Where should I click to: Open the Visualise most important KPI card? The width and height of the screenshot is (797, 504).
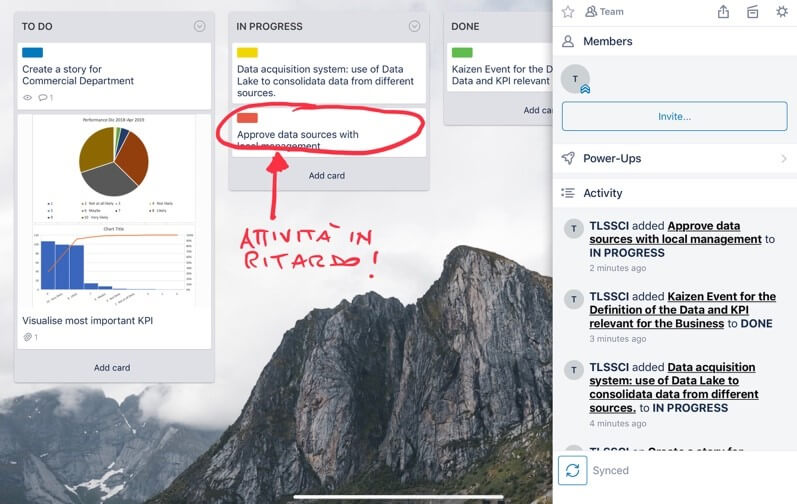point(87,321)
